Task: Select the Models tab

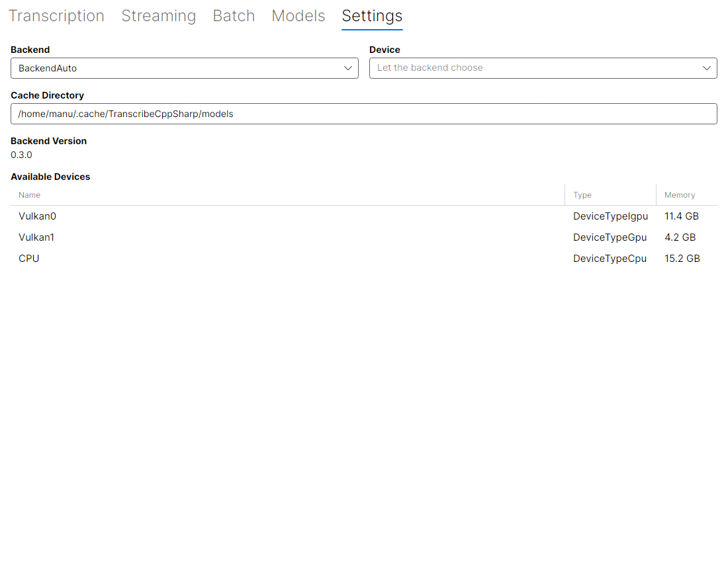Action: (x=298, y=16)
